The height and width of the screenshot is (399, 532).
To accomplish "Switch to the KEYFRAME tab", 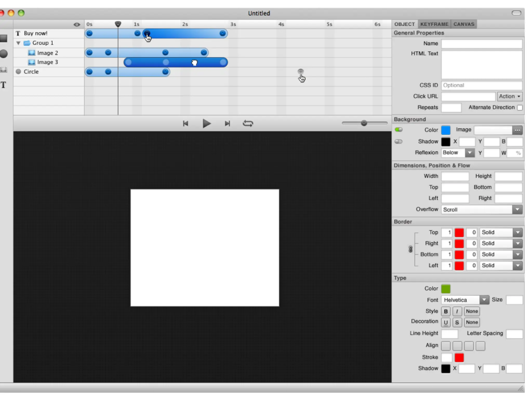I will point(434,24).
